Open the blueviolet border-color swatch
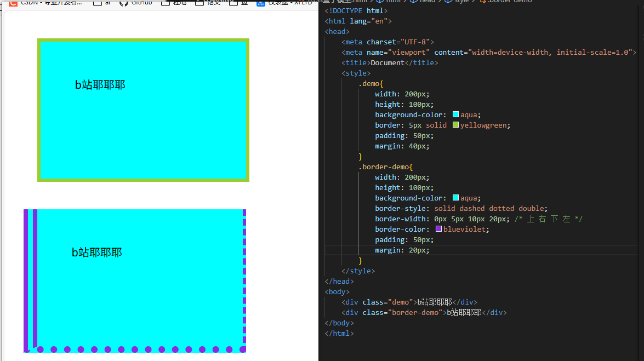Image resolution: width=644 pixels, height=361 pixels. pyautogui.click(x=438, y=229)
